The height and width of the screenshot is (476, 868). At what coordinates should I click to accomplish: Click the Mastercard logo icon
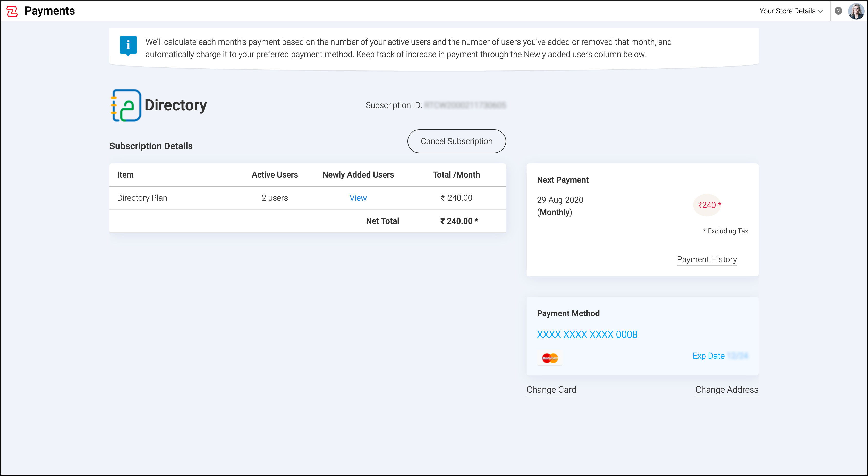[550, 358]
